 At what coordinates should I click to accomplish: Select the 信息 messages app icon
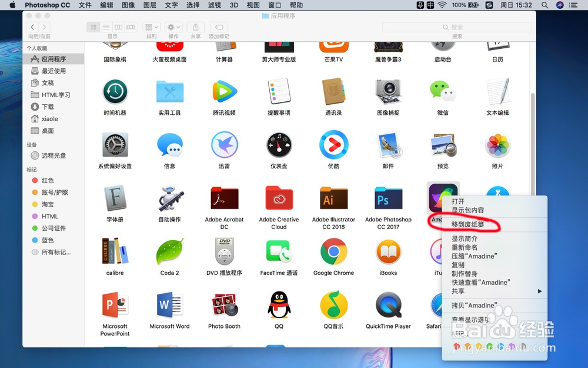pos(169,145)
